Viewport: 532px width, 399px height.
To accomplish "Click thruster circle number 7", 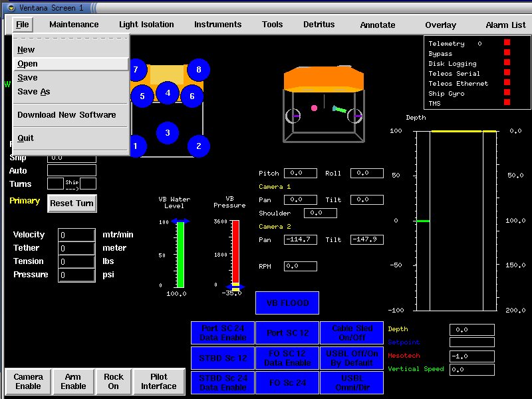I will coord(138,70).
